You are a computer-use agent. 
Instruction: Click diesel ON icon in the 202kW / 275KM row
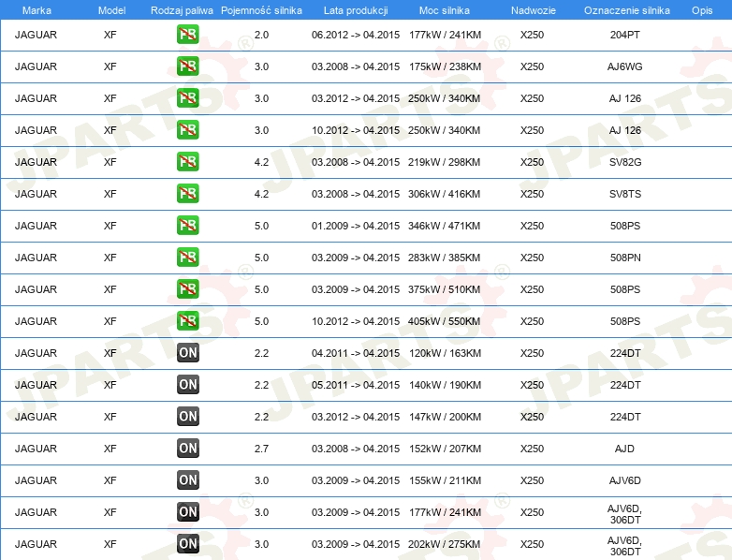click(187, 543)
